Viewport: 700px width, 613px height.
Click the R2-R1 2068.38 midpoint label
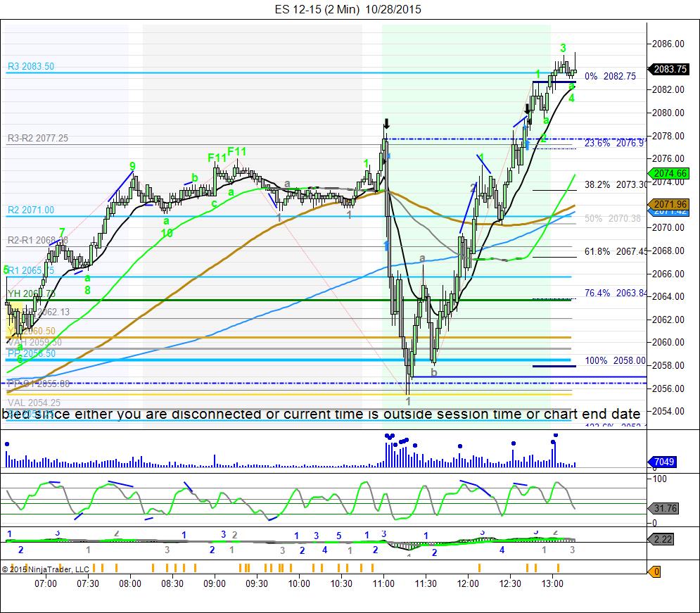pyautogui.click(x=38, y=241)
